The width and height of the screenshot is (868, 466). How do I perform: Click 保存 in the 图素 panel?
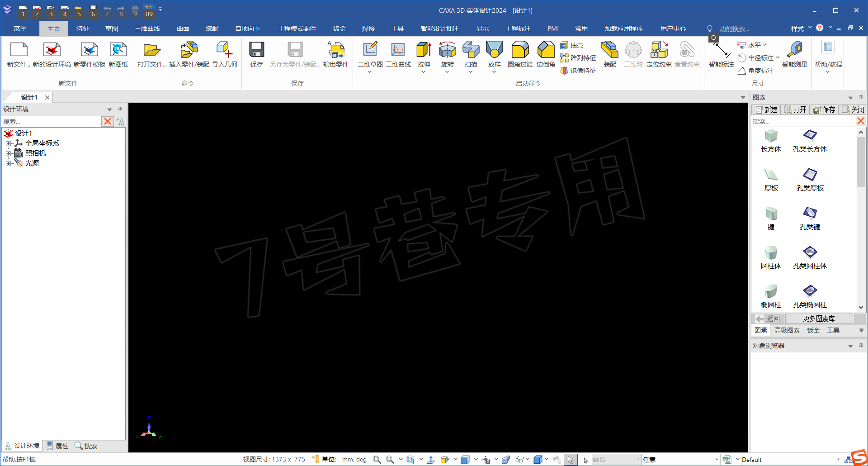tap(824, 109)
